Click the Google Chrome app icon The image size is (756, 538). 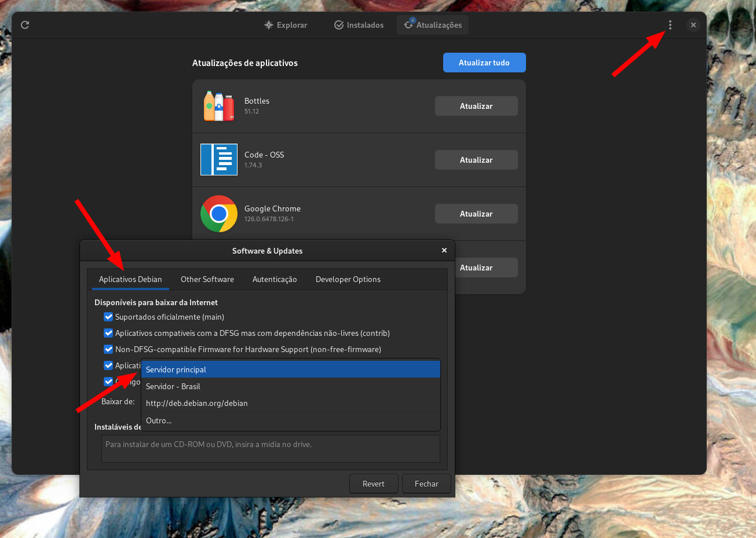pos(219,214)
